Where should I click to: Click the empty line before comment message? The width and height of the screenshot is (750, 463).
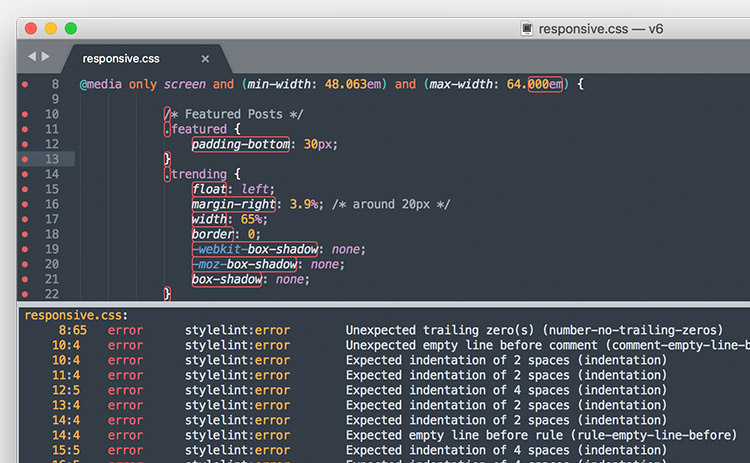tap(548, 345)
